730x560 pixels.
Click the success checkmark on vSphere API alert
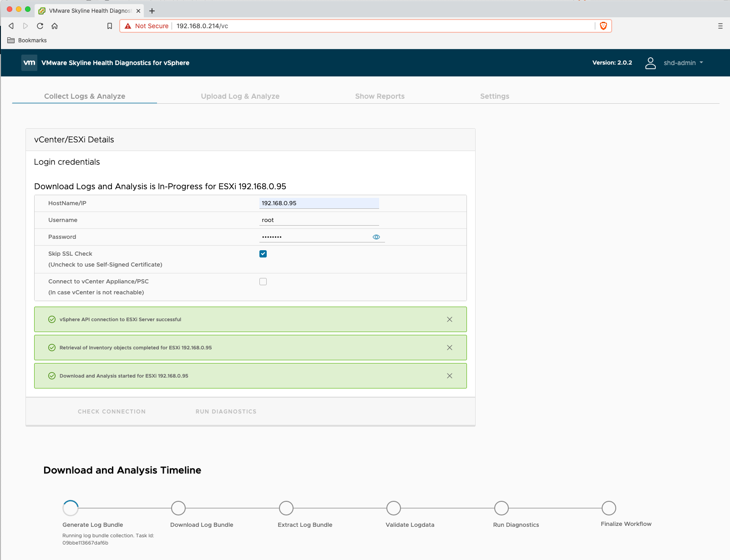(52, 319)
